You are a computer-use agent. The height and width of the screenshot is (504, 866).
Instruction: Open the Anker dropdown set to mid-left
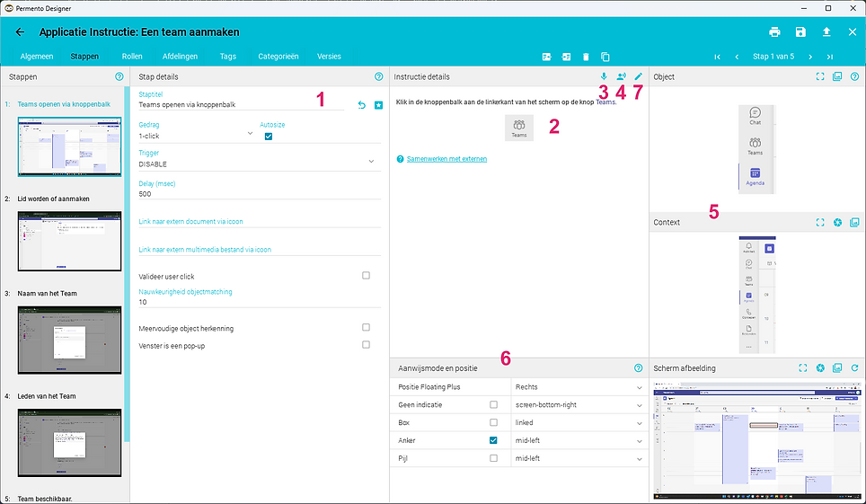(x=579, y=440)
